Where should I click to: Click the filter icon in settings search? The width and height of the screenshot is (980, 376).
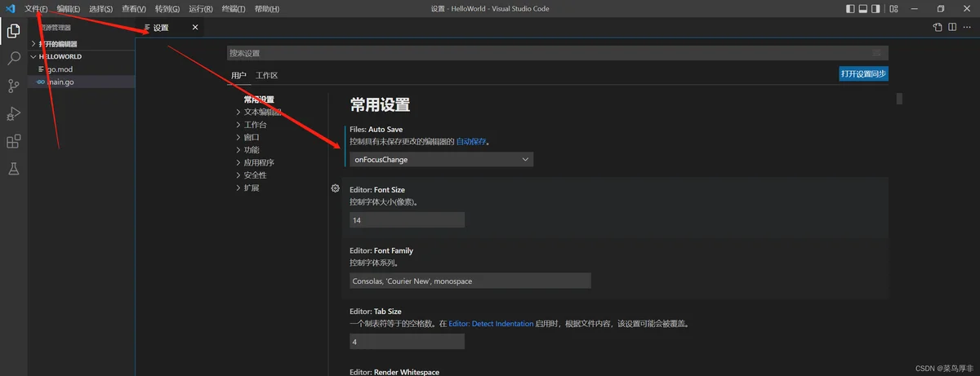[x=877, y=53]
